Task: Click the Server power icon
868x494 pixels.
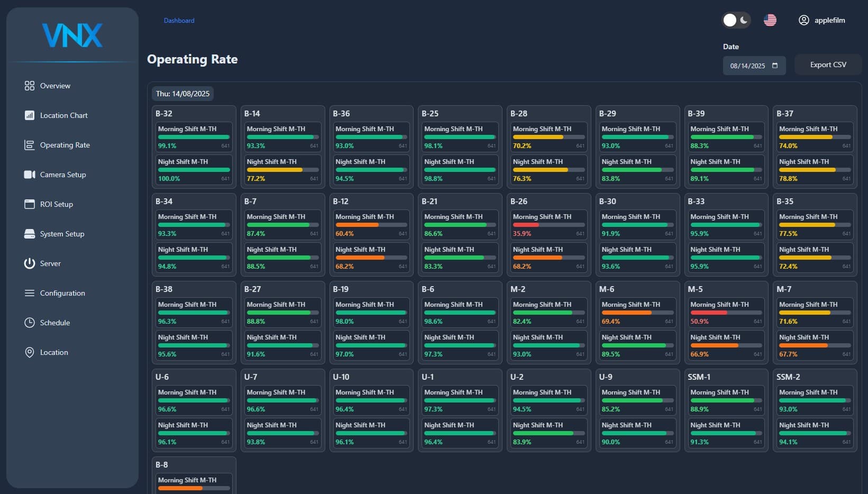Action: click(30, 263)
